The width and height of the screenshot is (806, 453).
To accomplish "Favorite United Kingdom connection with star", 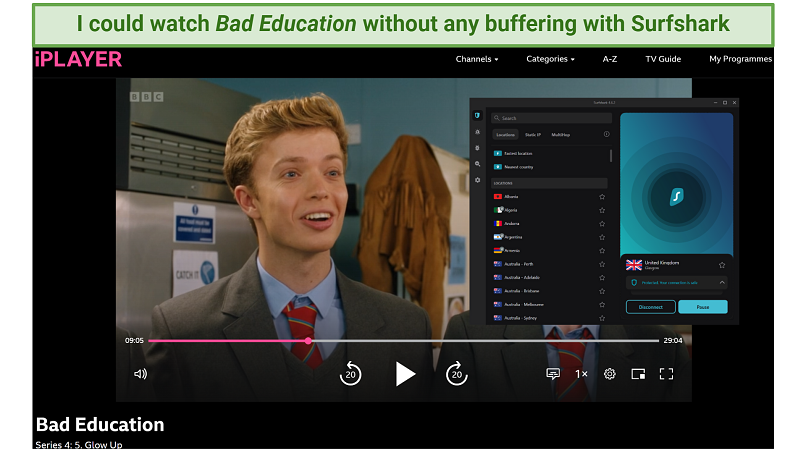I will click(x=722, y=265).
